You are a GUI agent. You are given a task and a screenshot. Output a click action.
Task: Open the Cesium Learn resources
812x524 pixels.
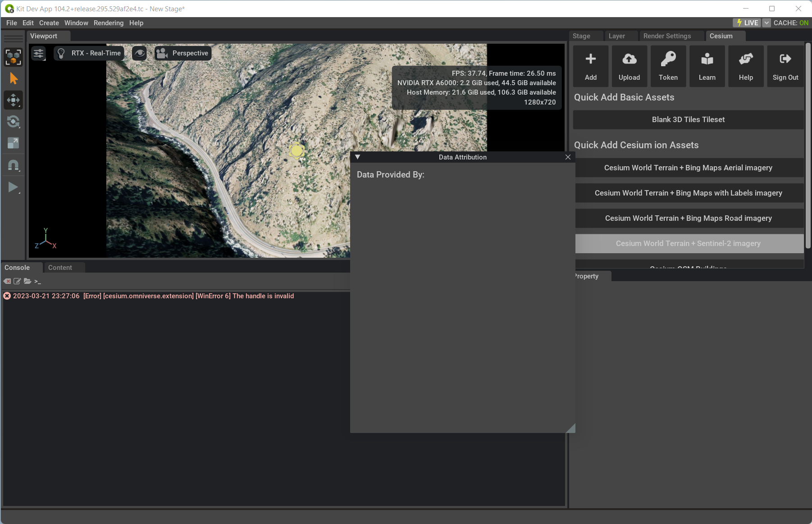(x=707, y=66)
